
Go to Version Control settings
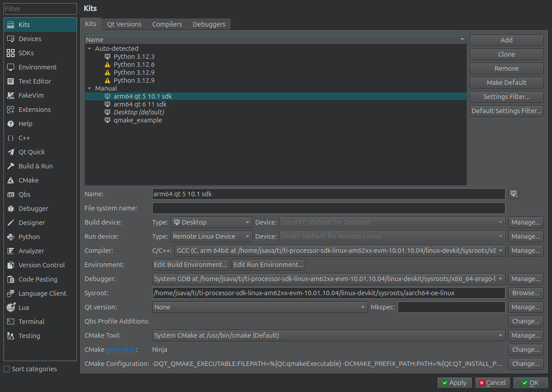tap(40, 265)
